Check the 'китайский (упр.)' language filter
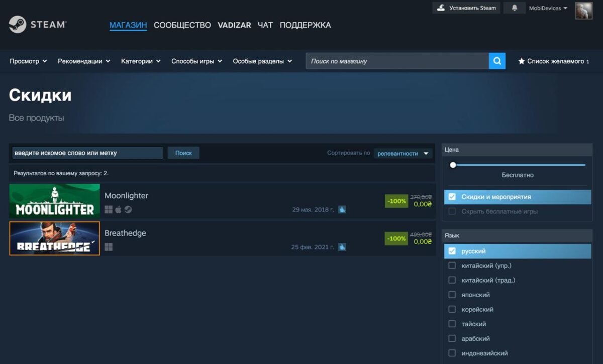Screen dimensions: 603x364 coord(452,266)
